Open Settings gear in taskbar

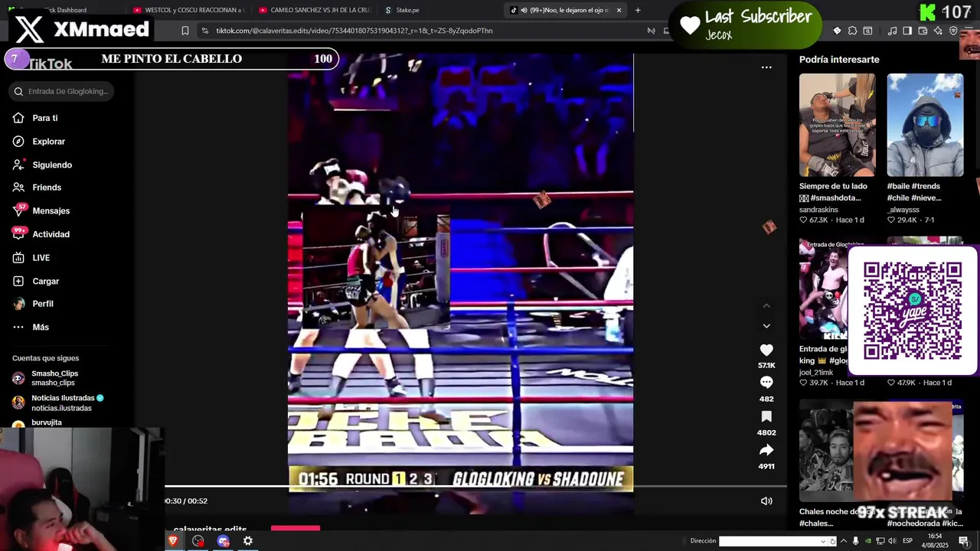(248, 541)
